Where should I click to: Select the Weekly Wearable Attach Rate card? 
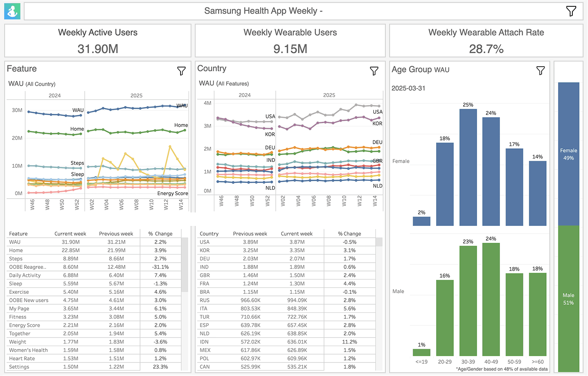pos(486,41)
